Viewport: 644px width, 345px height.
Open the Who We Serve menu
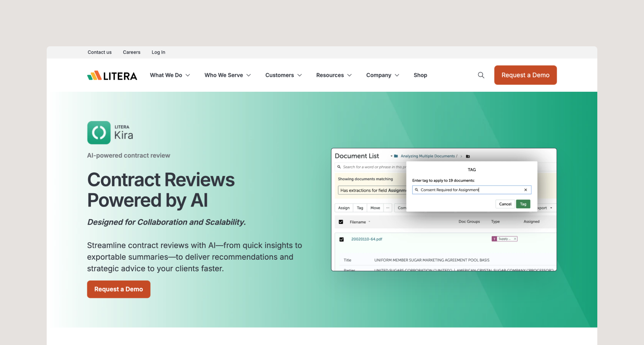[227, 75]
